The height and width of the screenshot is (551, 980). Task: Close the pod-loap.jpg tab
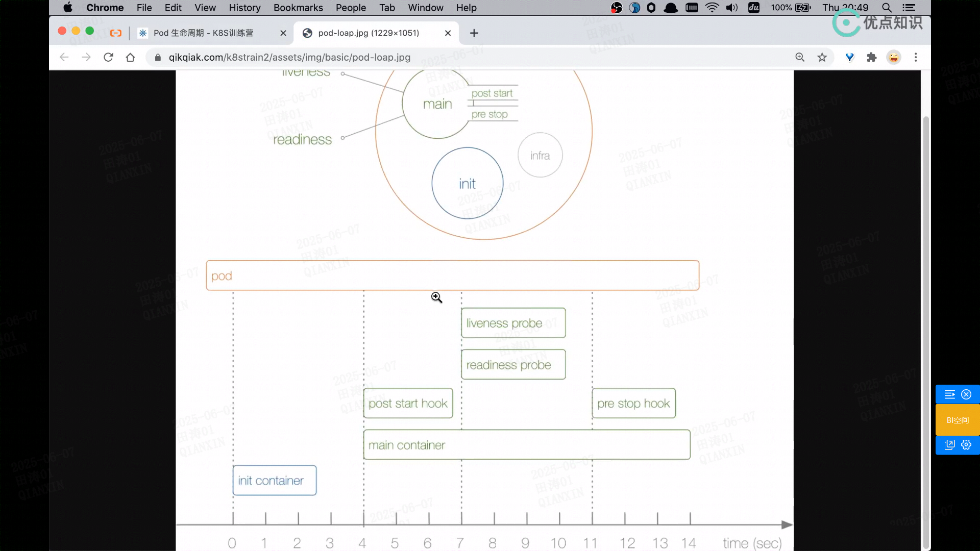tap(448, 33)
